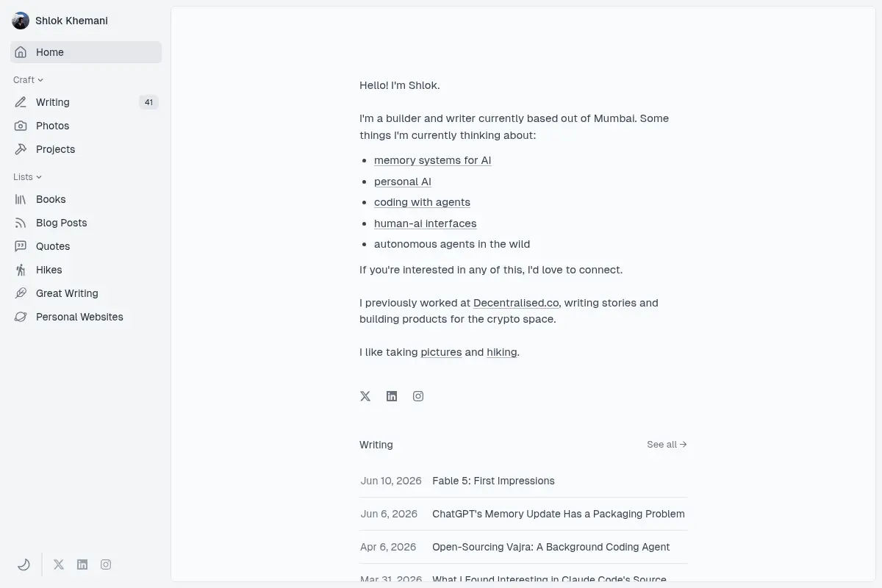882x588 pixels.
Task: Collapse the Craft section
Action: point(29,79)
